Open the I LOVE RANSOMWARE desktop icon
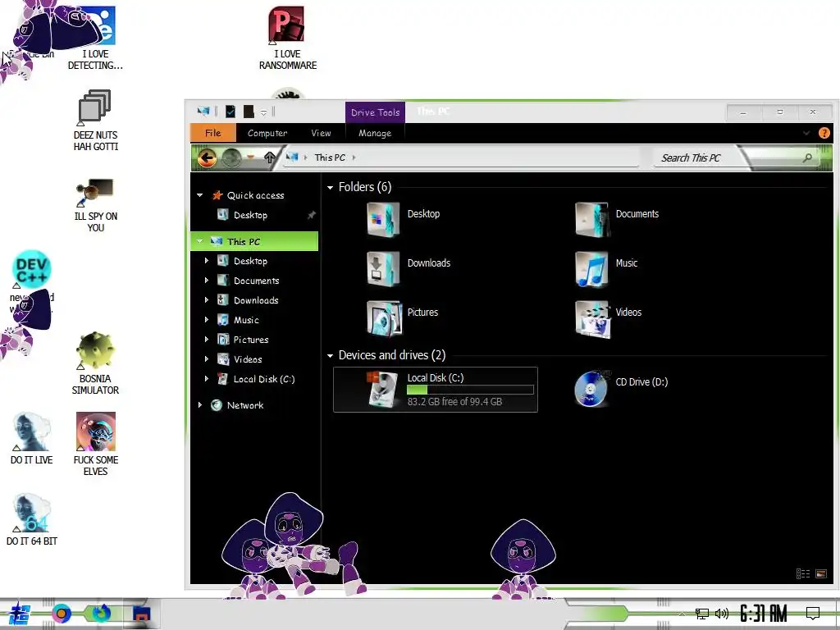 pyautogui.click(x=288, y=38)
